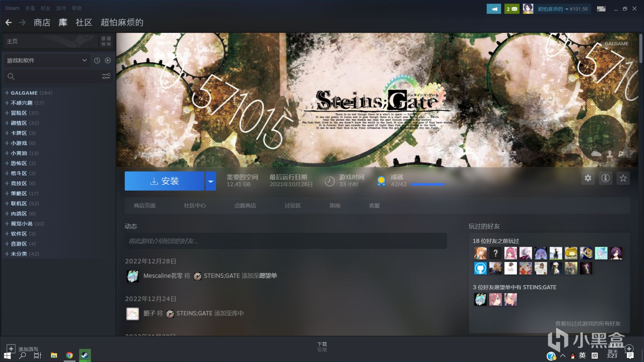Click 查看玩过此游戏的所有好友 link

pos(588,324)
